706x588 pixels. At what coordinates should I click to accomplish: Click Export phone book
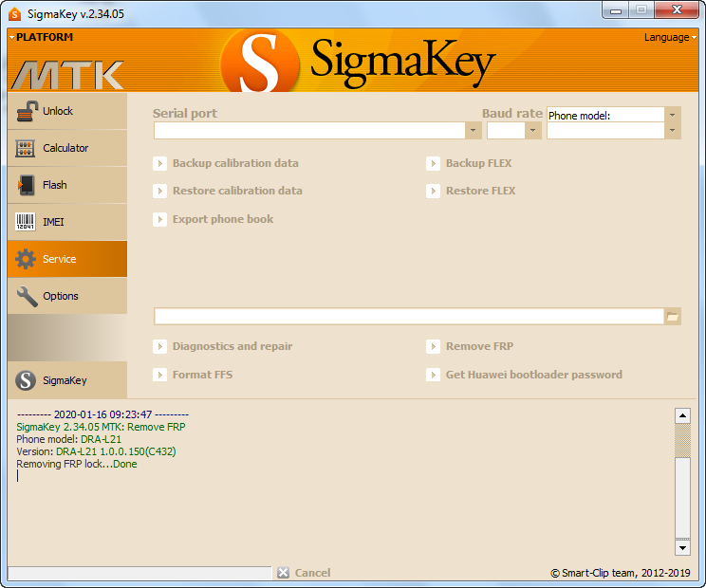tap(223, 219)
